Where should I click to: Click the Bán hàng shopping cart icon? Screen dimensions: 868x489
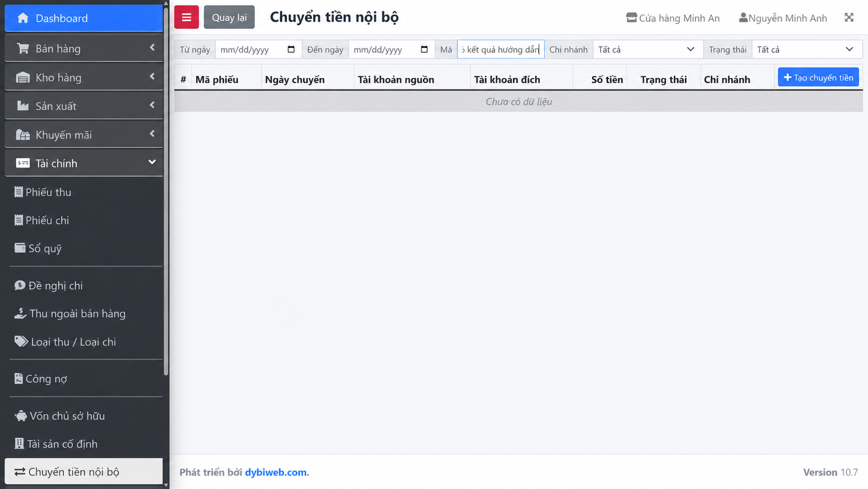(23, 48)
